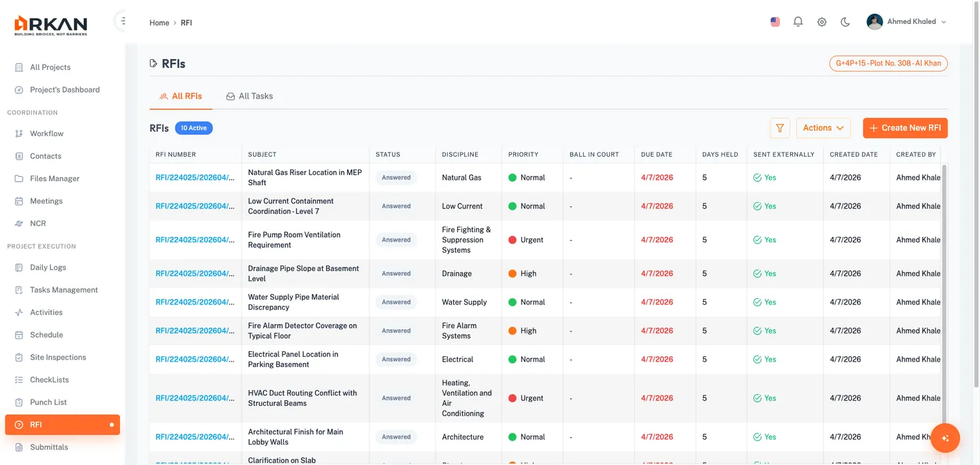Open the Punch List icon
Image resolution: width=980 pixels, height=465 pixels.
[18, 402]
